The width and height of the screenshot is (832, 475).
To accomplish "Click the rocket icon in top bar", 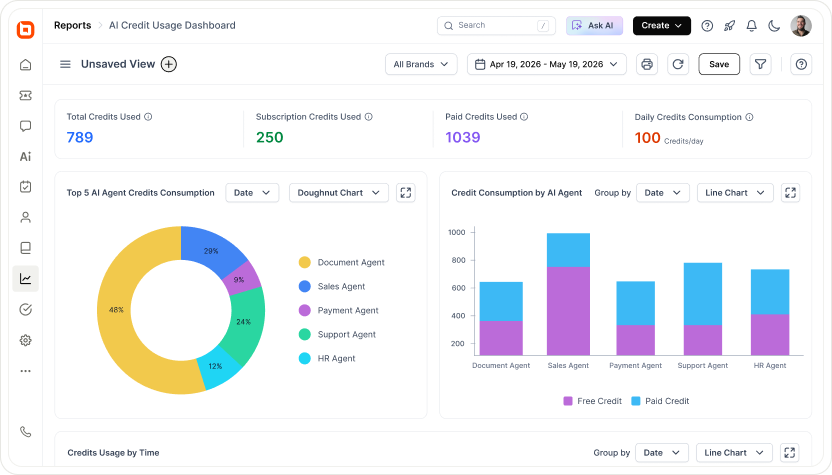I will [x=730, y=25].
